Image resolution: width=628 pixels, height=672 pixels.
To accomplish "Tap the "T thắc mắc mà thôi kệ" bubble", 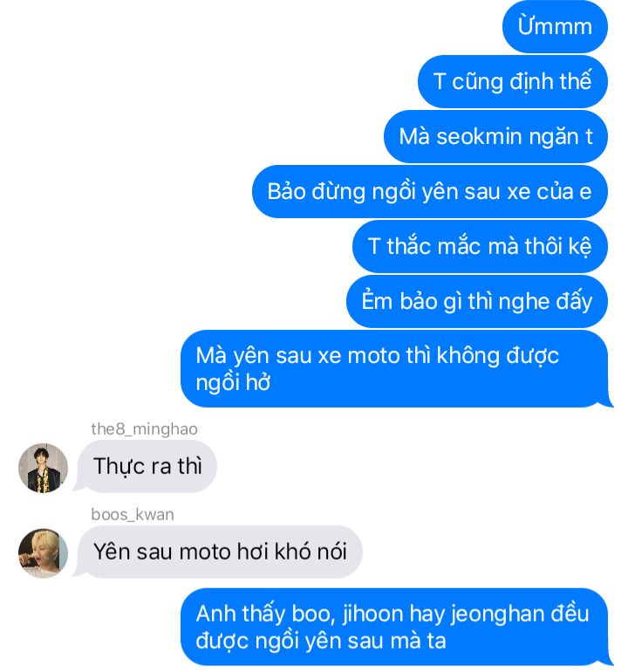I will (x=480, y=246).
